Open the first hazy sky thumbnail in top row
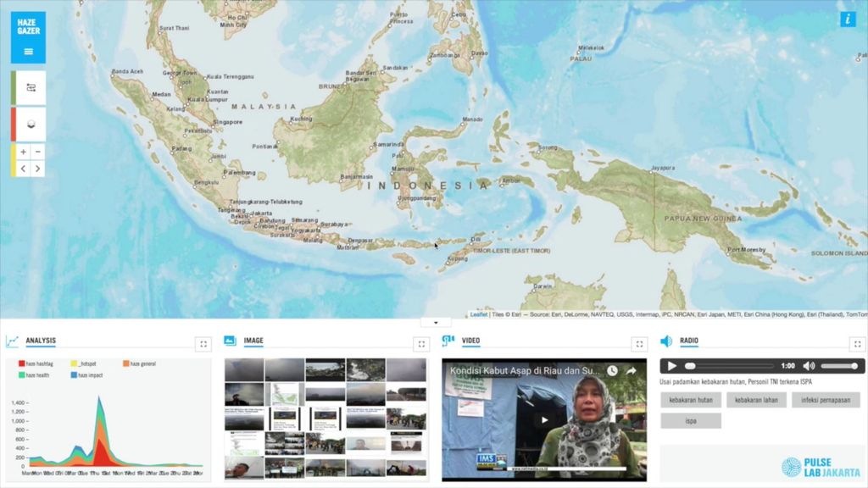Screen dimensions: 868x488 coord(244,370)
